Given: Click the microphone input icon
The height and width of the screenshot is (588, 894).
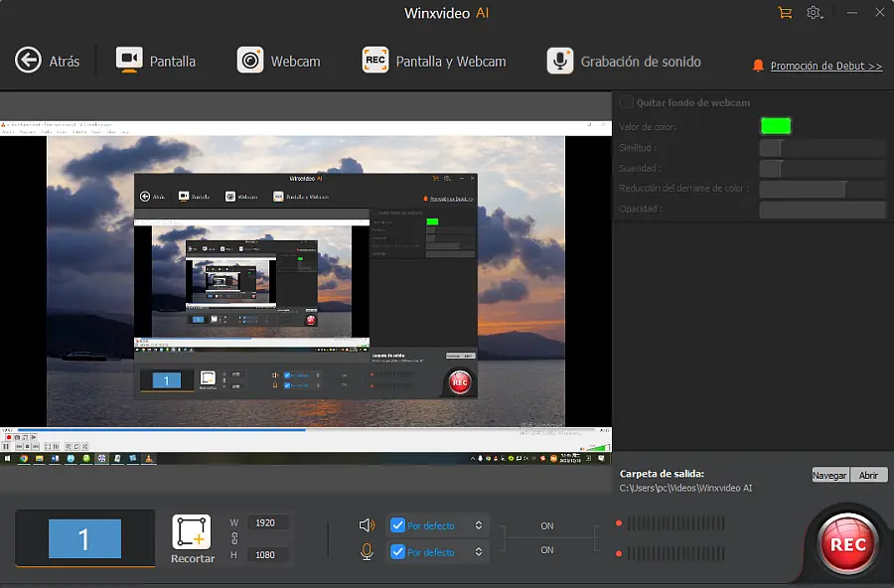Looking at the screenshot, I should tap(367, 552).
